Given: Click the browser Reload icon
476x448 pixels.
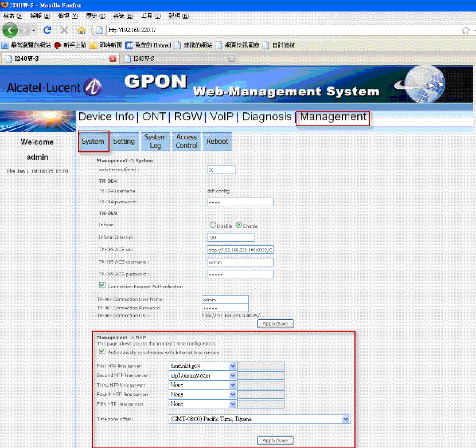Looking at the screenshot, I should [47, 30].
